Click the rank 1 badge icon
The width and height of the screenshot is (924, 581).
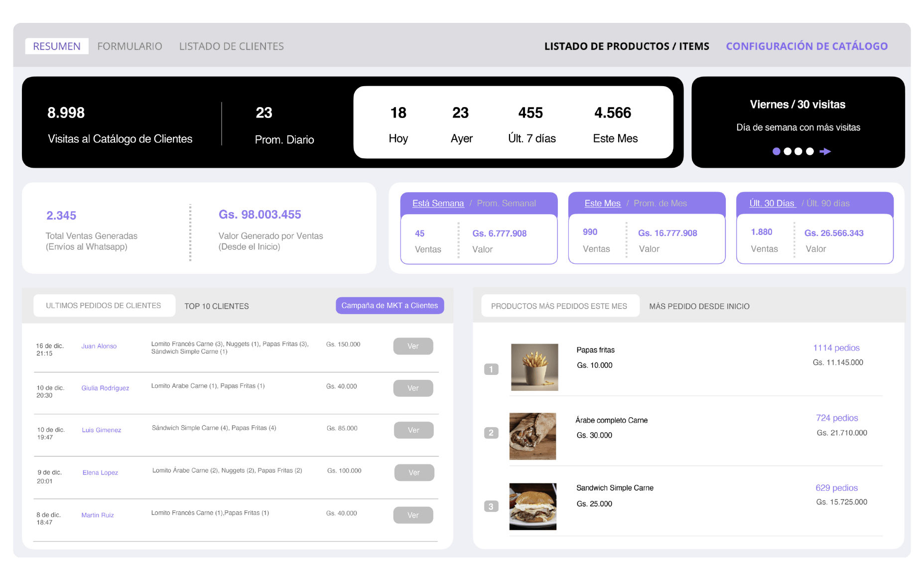pos(491,369)
